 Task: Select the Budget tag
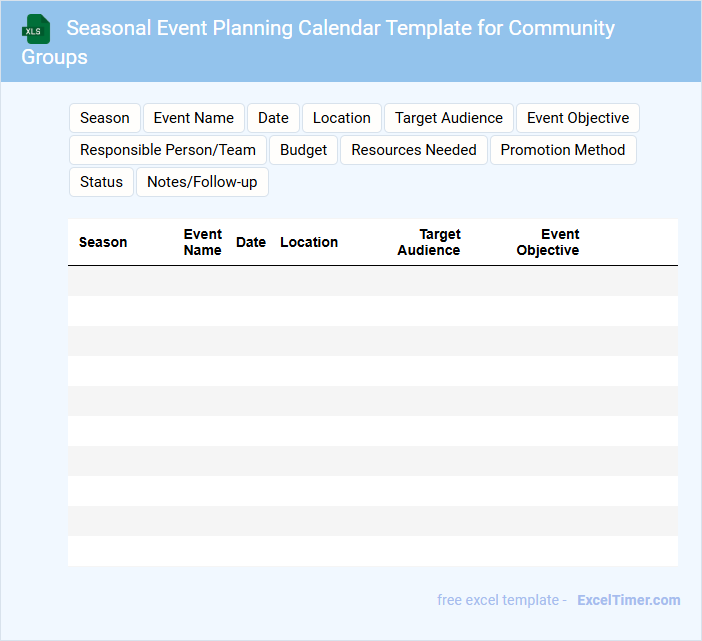[304, 150]
